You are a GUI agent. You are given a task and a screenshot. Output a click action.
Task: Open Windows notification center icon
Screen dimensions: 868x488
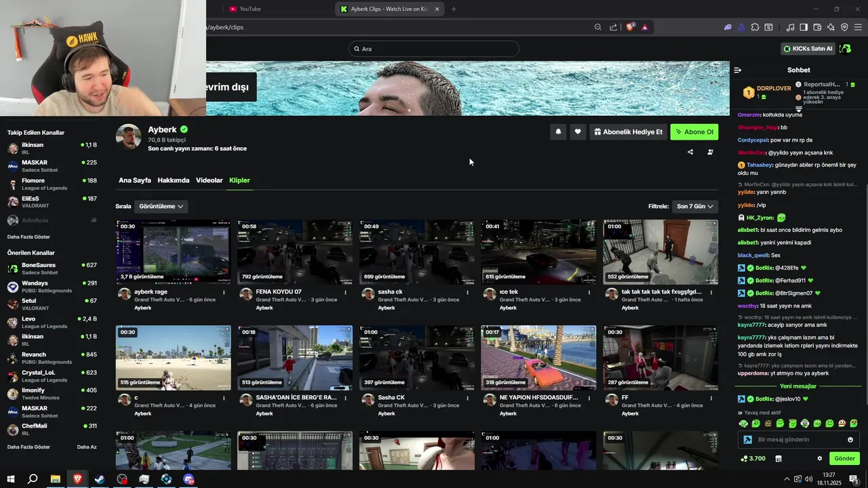click(853, 479)
